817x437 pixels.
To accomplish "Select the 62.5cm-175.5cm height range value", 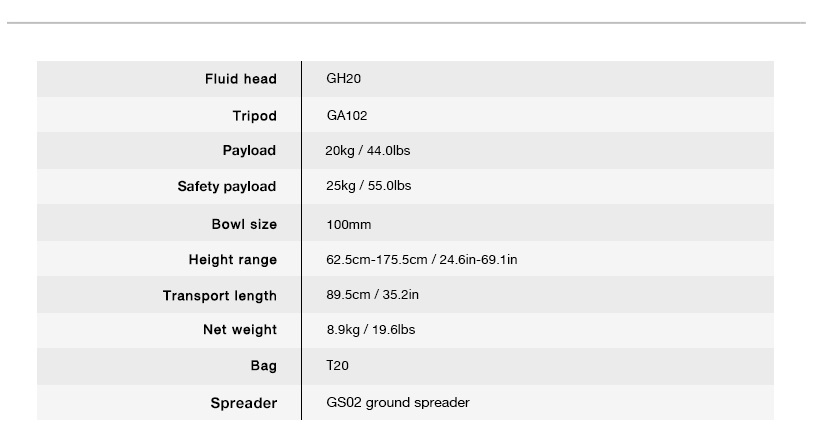I will [x=421, y=260].
